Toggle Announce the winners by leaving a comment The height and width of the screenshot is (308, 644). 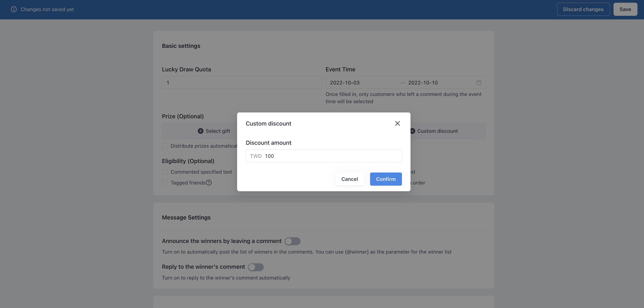pyautogui.click(x=292, y=241)
